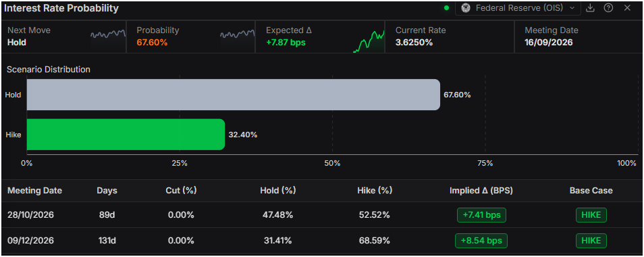Click the green status indicator dot
The image size is (644, 257).
coord(446,8)
